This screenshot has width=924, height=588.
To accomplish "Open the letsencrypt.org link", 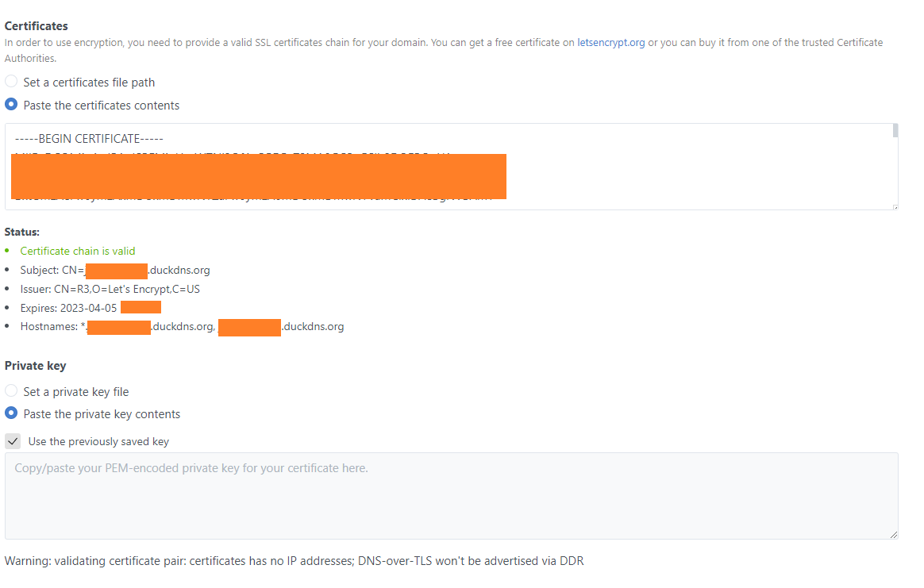I will [x=610, y=42].
